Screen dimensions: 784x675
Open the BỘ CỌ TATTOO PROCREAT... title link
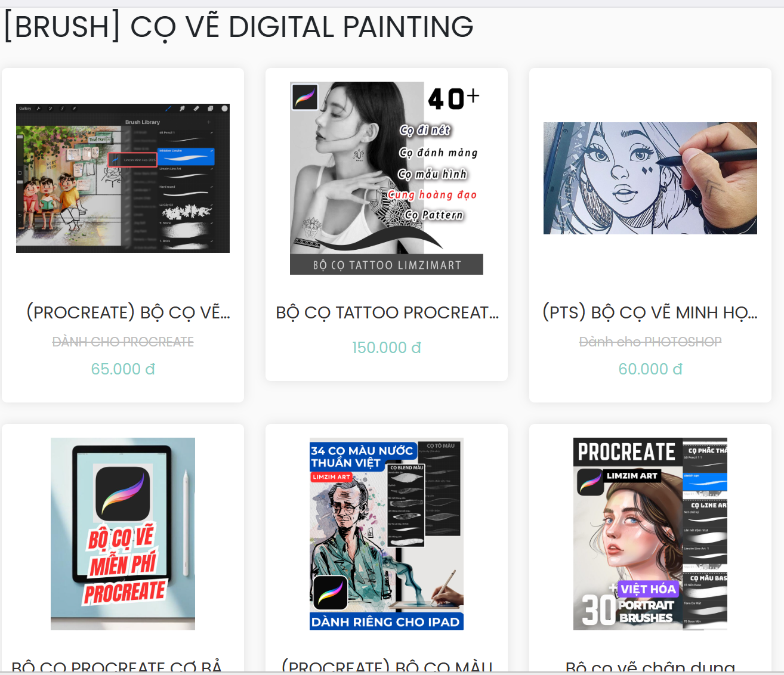tap(387, 312)
